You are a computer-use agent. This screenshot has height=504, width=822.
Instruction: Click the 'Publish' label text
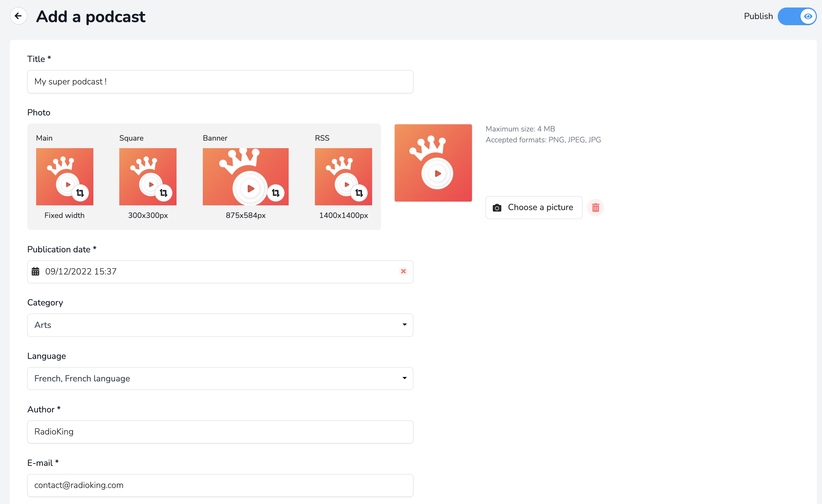click(x=758, y=16)
